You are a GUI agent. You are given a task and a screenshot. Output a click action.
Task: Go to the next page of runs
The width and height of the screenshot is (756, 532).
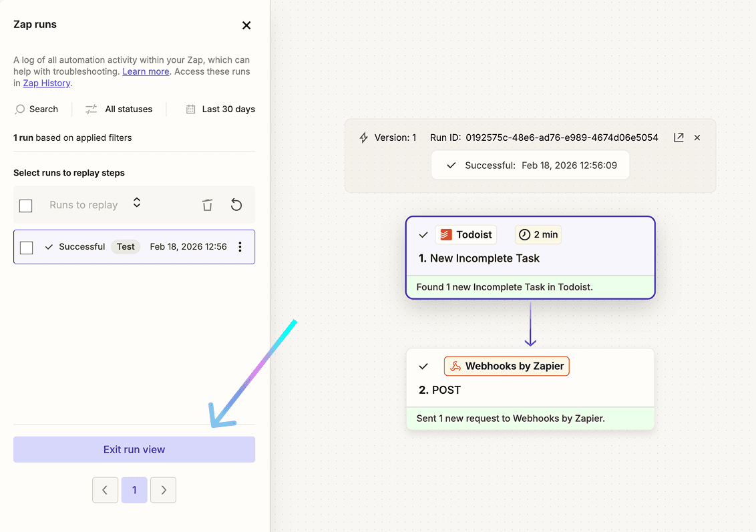tap(163, 490)
